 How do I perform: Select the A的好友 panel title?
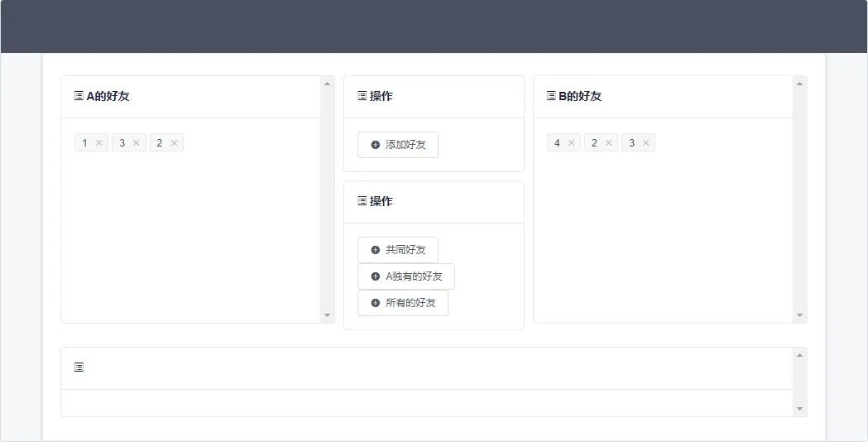[x=108, y=96]
